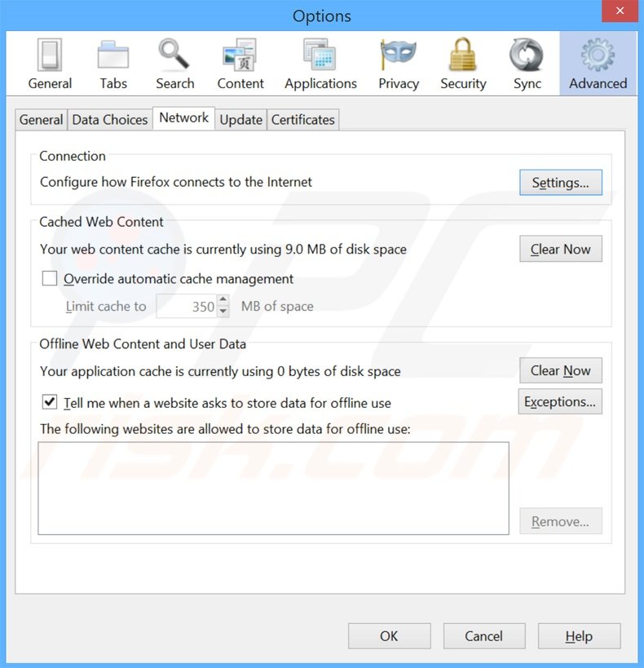The height and width of the screenshot is (668, 644).
Task: Open Help for Options
Action: 580,636
